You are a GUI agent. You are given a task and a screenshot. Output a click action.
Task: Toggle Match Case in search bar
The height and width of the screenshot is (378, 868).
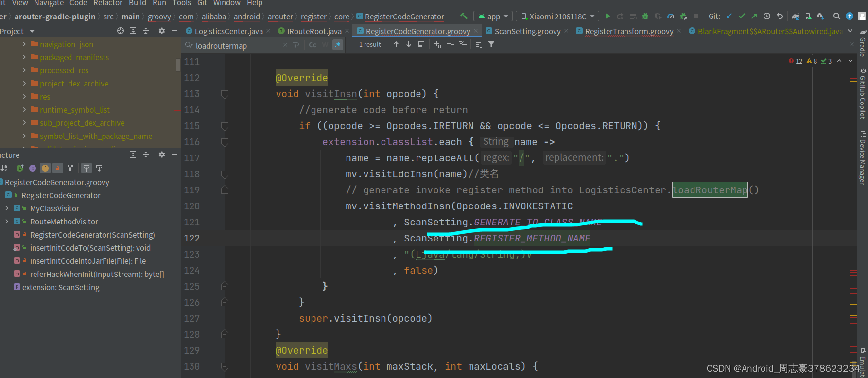click(312, 45)
